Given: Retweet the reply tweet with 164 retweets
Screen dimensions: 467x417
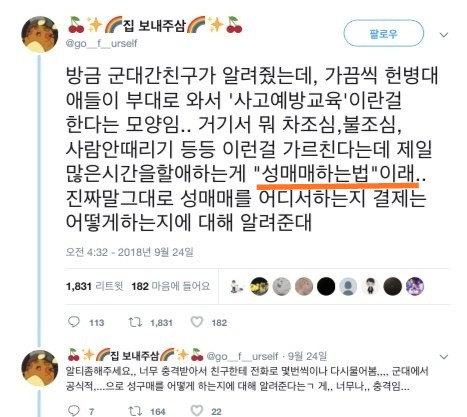Looking at the screenshot, I should point(135,411).
